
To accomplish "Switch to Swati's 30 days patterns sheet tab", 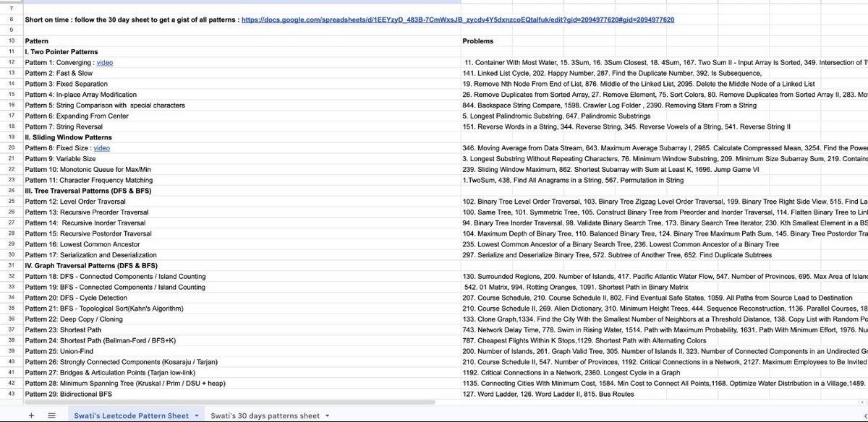I will pos(265,415).
